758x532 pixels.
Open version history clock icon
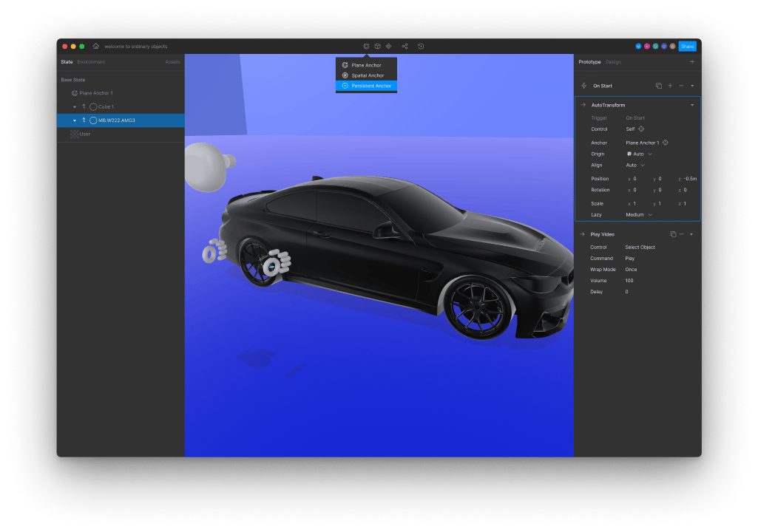(421, 46)
